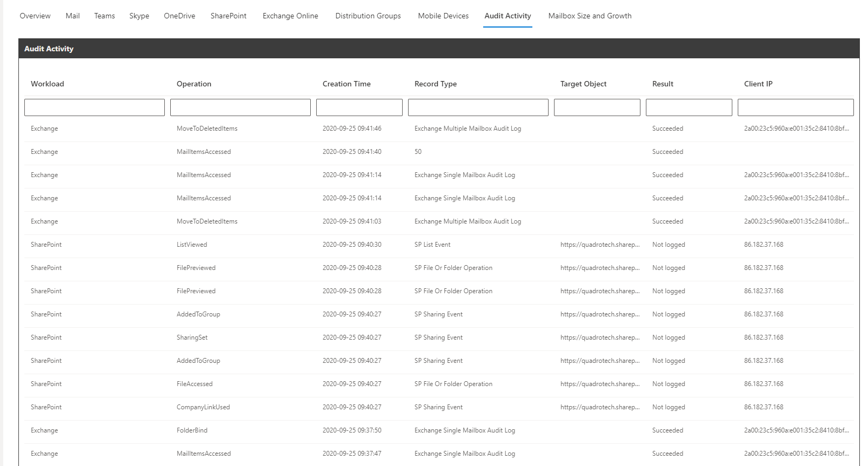The height and width of the screenshot is (466, 868).
Task: Select Mailbox Size and Growth tab
Action: click(590, 16)
